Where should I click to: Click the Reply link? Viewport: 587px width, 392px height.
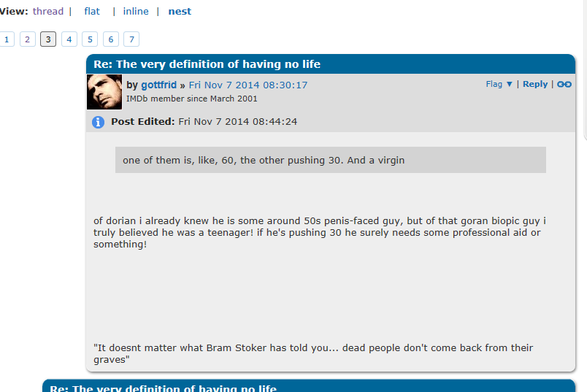click(x=535, y=85)
